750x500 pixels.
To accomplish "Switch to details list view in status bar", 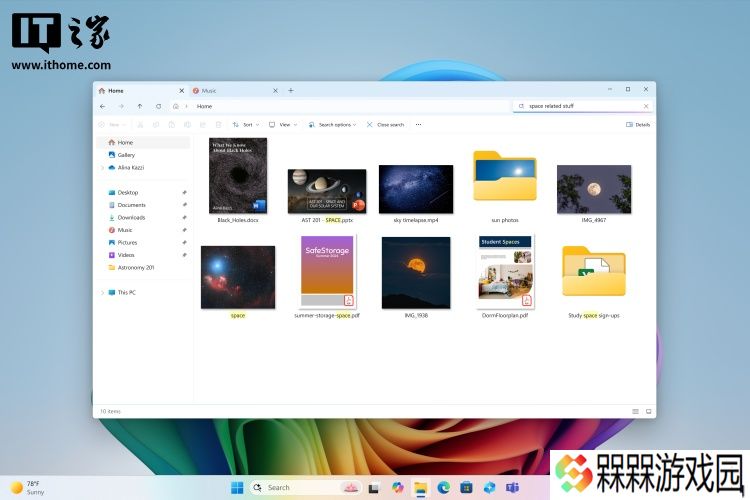I will click(x=635, y=411).
